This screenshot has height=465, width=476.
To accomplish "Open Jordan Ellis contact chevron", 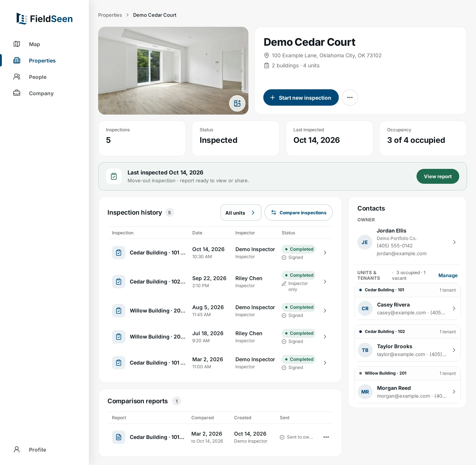I will [x=454, y=242].
